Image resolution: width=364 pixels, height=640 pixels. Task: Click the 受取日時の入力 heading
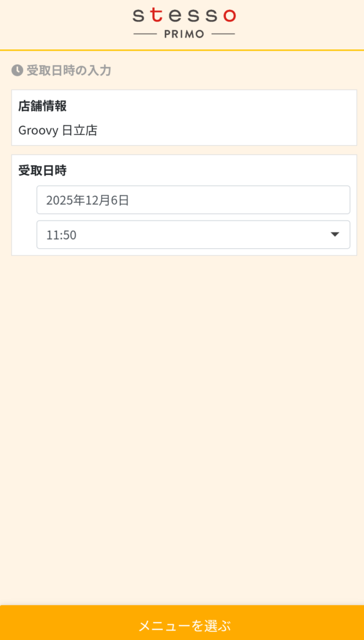69,71
